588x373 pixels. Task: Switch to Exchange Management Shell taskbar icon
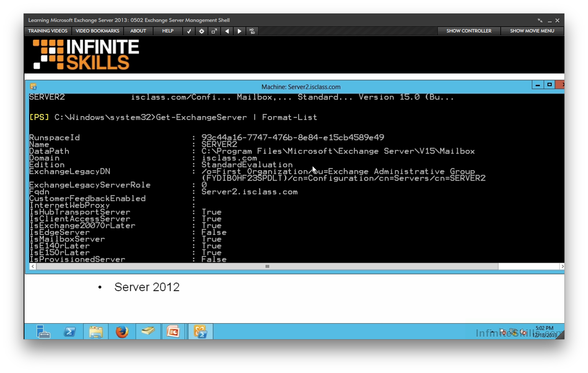(200, 332)
